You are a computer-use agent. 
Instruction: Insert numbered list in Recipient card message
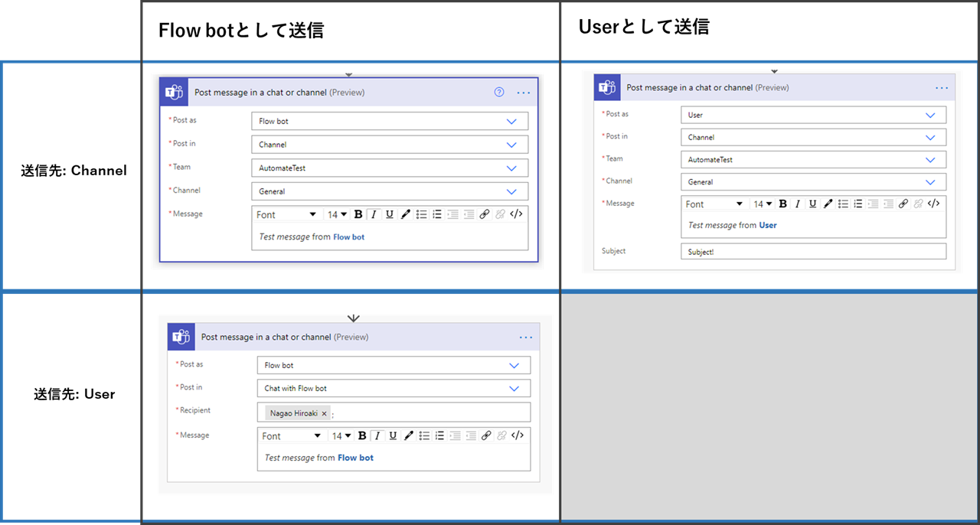tap(439, 435)
